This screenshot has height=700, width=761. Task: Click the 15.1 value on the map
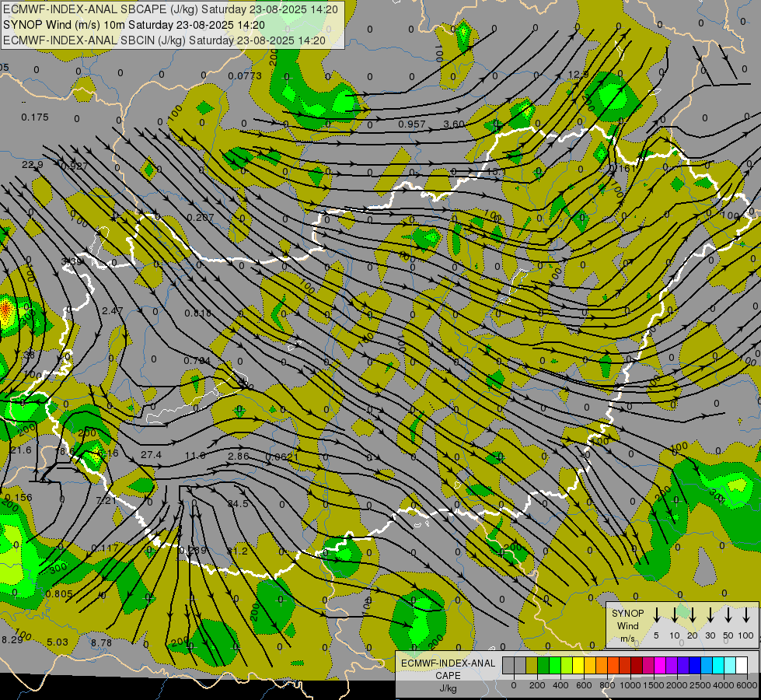[x=496, y=171]
